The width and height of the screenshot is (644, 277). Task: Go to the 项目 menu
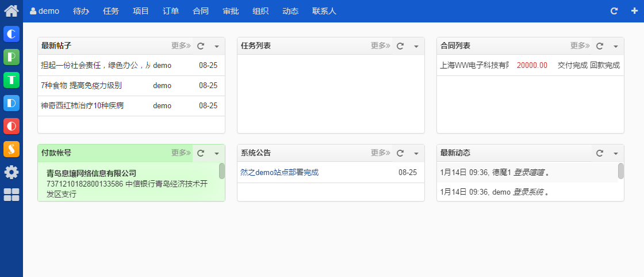141,11
